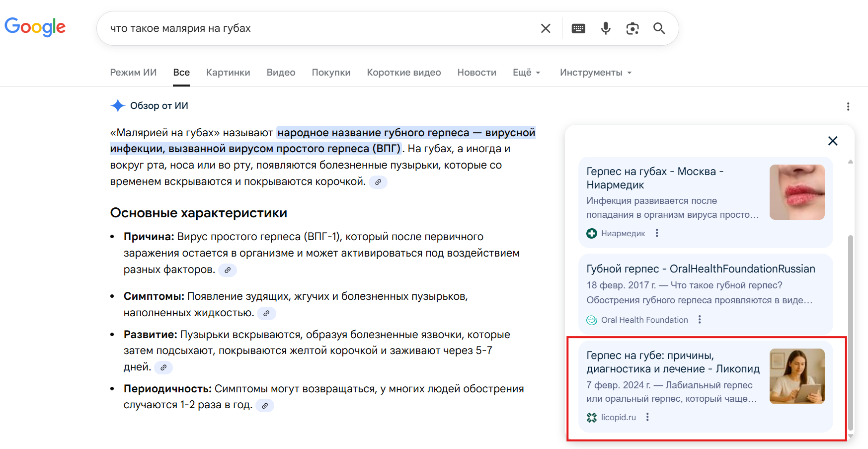Click source link icon after Причина bullet
868x449 pixels.
point(228,270)
